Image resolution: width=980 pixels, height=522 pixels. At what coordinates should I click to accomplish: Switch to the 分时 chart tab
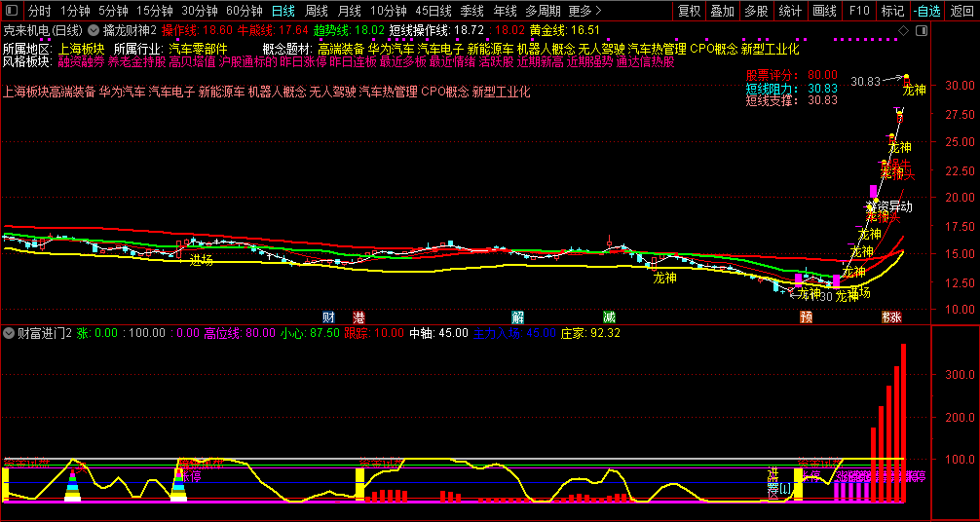tap(41, 10)
